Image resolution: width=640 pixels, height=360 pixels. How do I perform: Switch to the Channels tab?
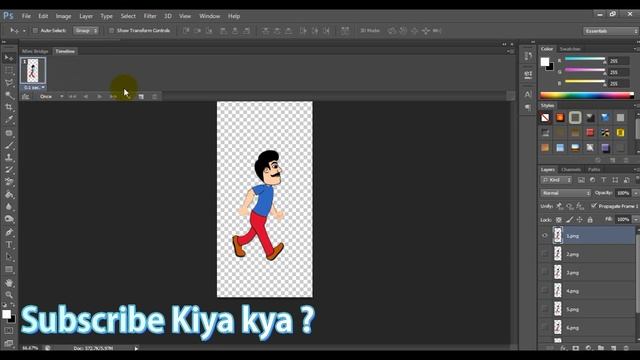coord(571,169)
